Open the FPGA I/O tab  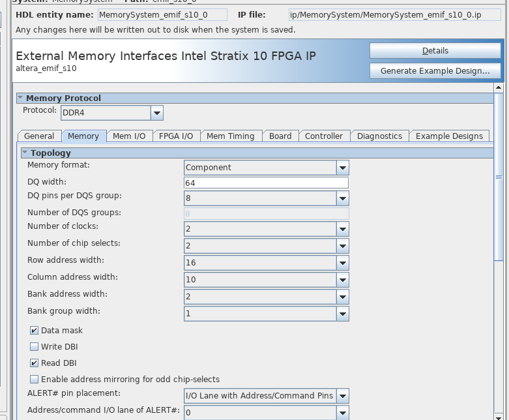[x=176, y=136]
